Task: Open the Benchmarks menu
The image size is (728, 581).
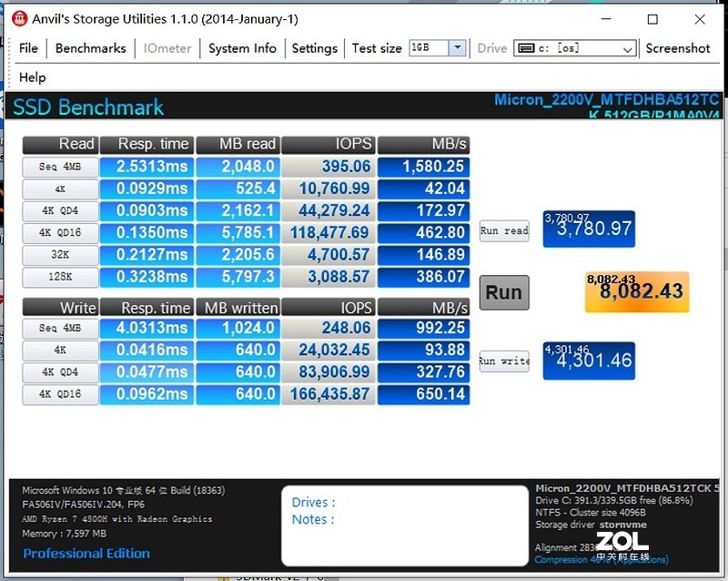Action: 90,48
